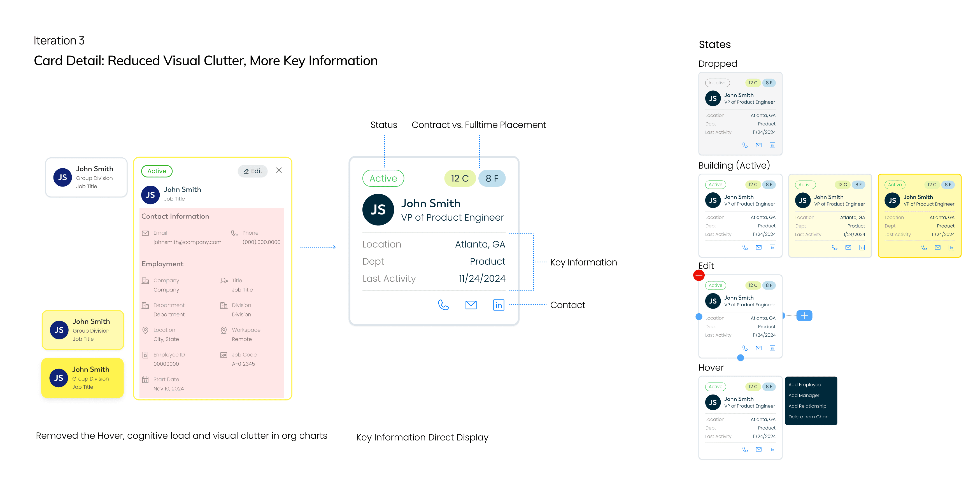Toggle Inactive badge on Dropped card

(717, 83)
